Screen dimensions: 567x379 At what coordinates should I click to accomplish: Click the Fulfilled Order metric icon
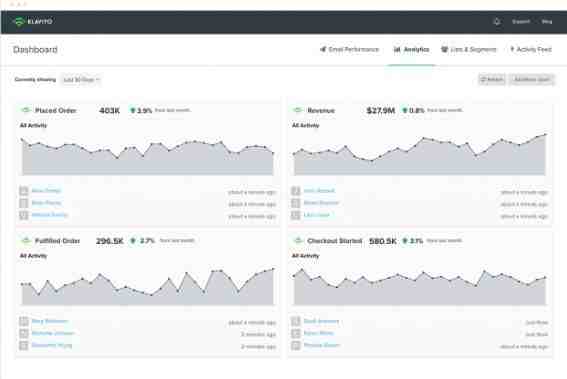(x=26, y=240)
